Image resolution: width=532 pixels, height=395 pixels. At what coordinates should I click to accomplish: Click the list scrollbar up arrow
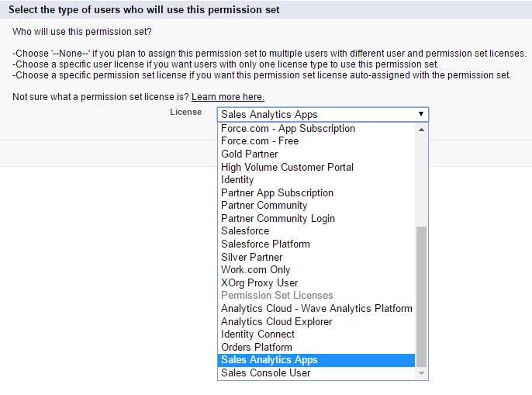422,129
